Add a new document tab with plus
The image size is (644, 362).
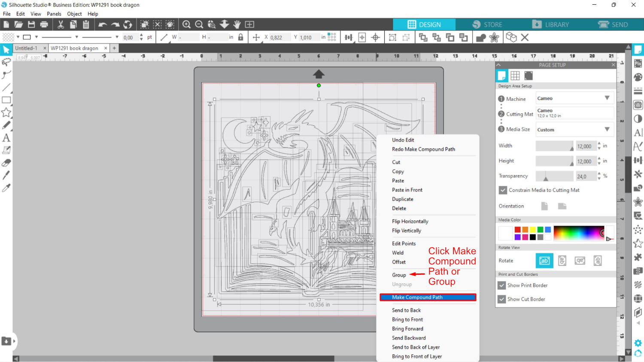(x=114, y=48)
